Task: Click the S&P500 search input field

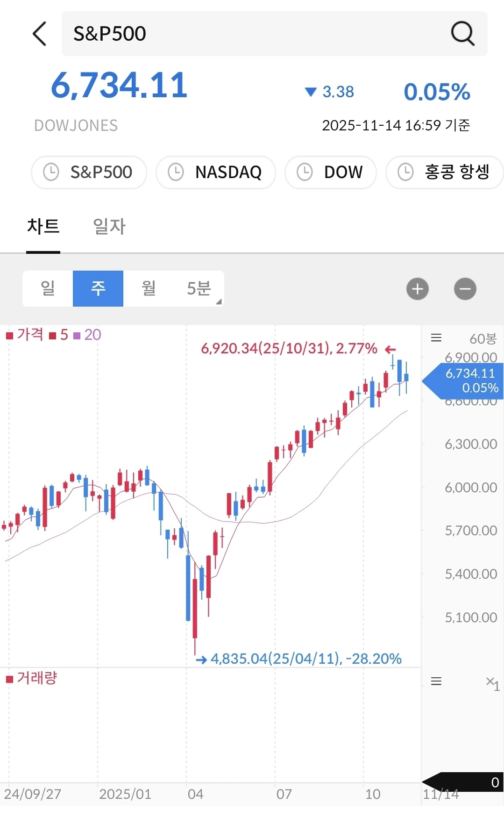Action: coord(275,34)
